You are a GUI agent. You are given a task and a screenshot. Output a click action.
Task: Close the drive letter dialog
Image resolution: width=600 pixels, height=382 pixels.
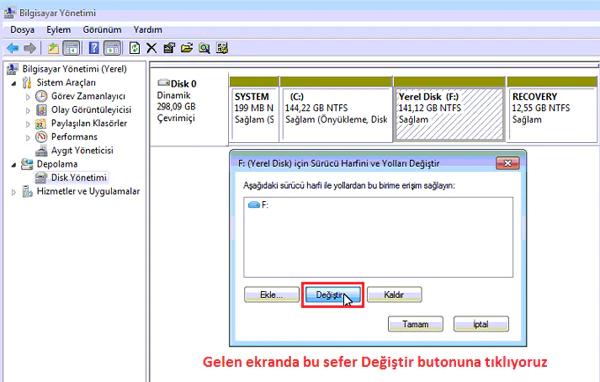507,163
